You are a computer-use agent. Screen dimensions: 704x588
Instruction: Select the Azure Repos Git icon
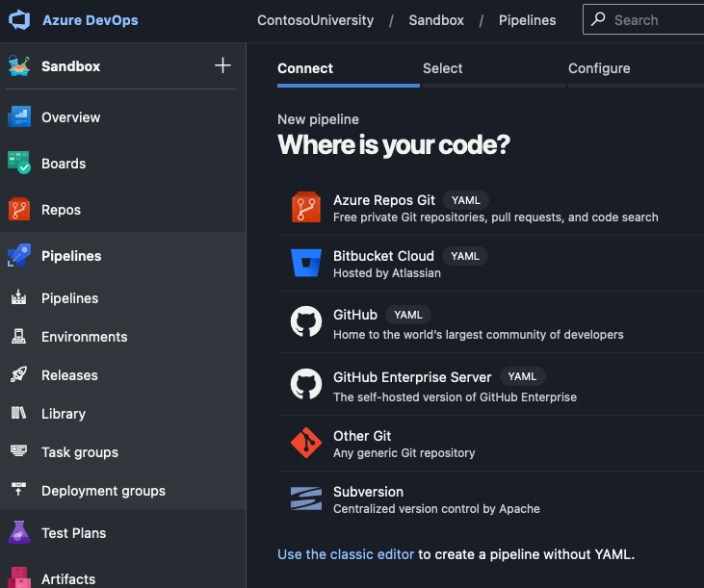[x=306, y=208]
